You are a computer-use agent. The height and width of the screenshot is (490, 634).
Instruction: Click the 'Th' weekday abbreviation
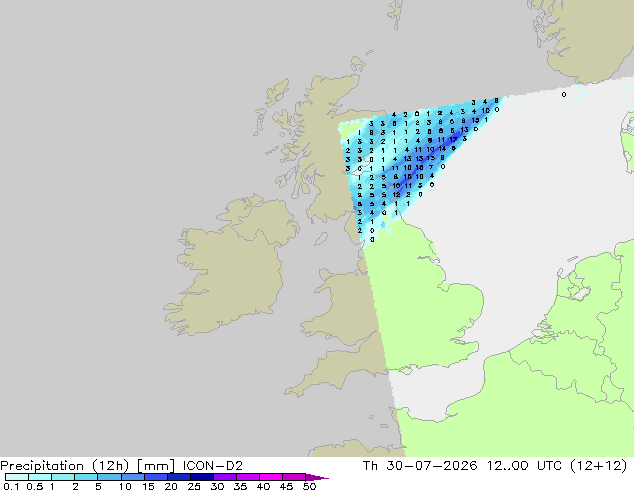(x=370, y=466)
